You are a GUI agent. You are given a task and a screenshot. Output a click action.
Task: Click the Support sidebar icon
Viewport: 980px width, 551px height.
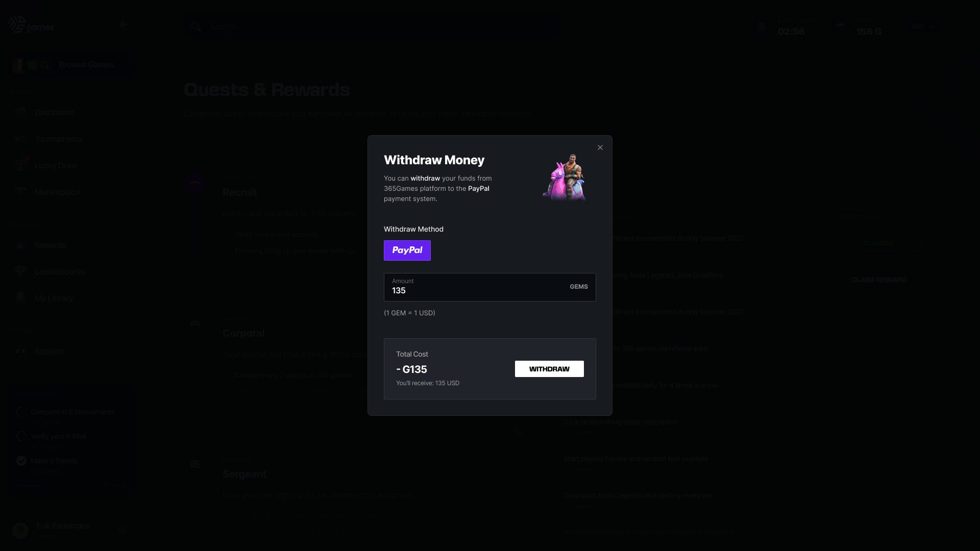tap(20, 351)
